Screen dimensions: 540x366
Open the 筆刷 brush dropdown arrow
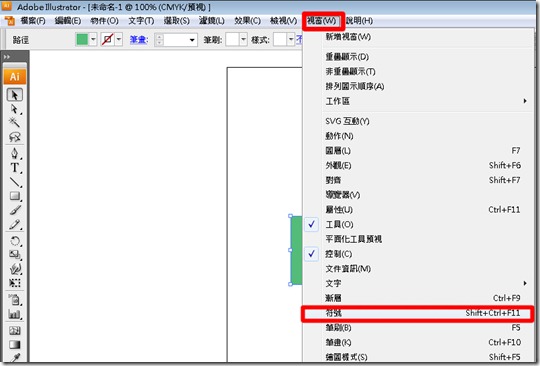coord(243,40)
